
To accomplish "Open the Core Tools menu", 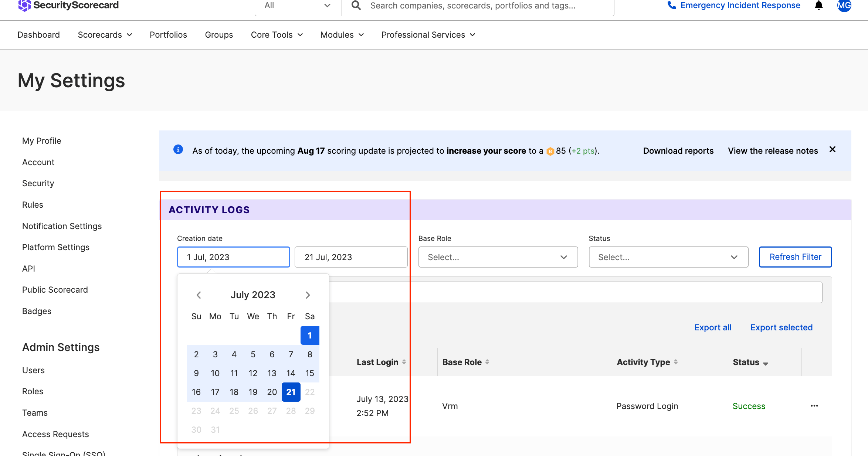I will (277, 35).
